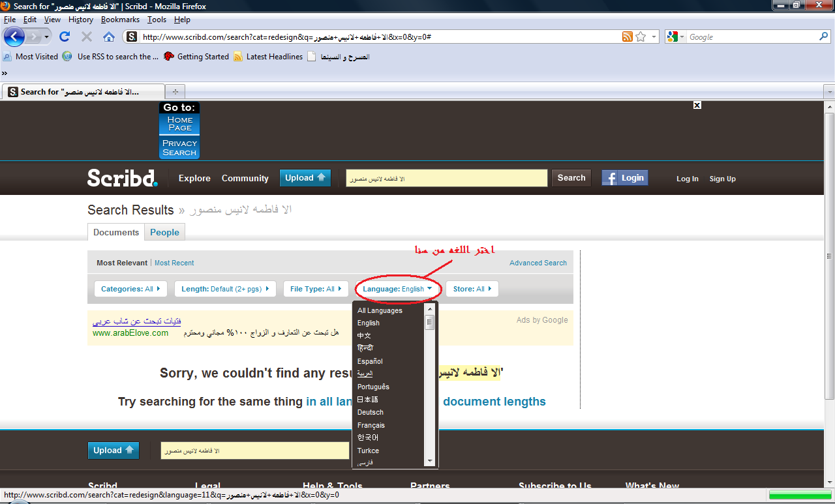Open the Edit menu
The image size is (835, 504).
tap(30, 20)
